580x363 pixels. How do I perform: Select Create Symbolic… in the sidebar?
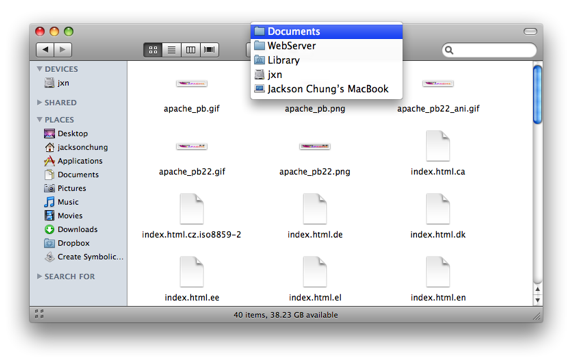(84, 257)
